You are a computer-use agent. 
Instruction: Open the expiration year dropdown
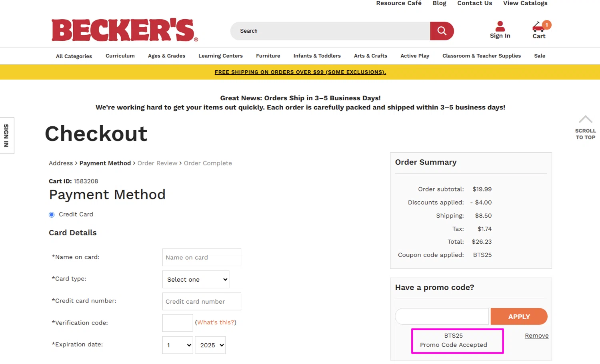210,345
